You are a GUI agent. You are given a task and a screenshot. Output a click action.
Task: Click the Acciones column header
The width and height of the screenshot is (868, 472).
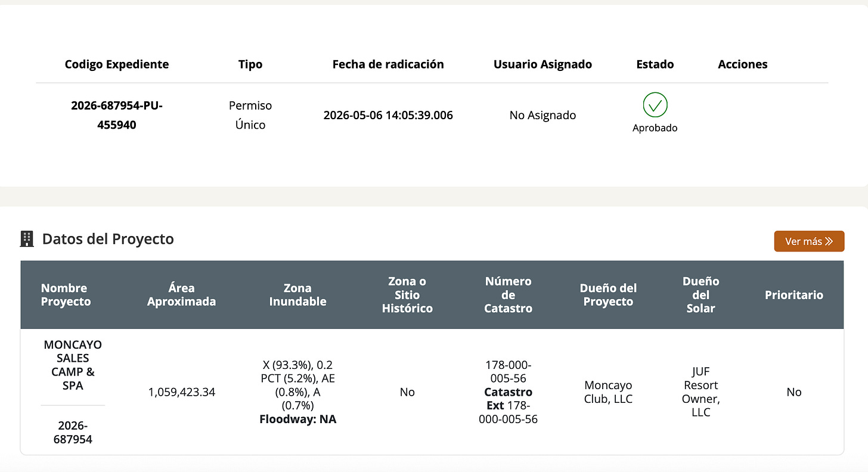[743, 64]
